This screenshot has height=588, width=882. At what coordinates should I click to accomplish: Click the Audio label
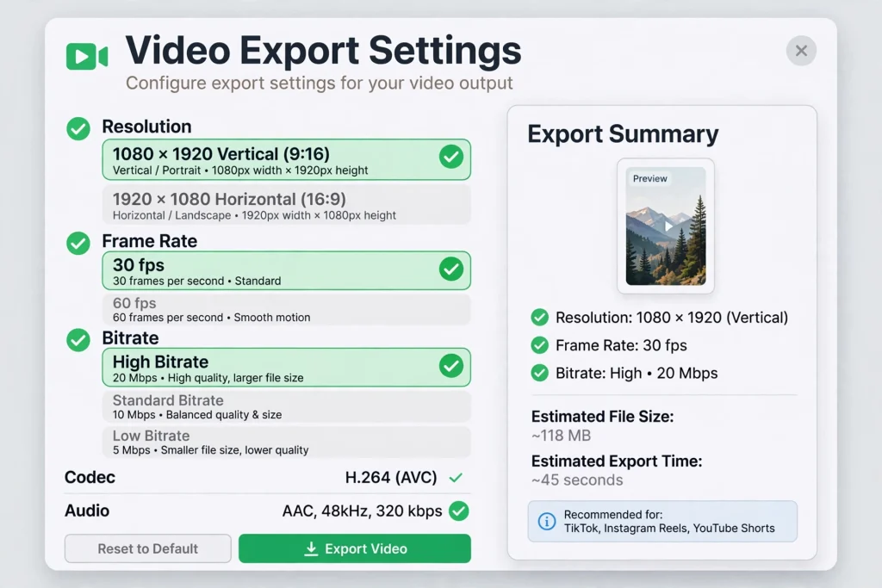coord(87,511)
